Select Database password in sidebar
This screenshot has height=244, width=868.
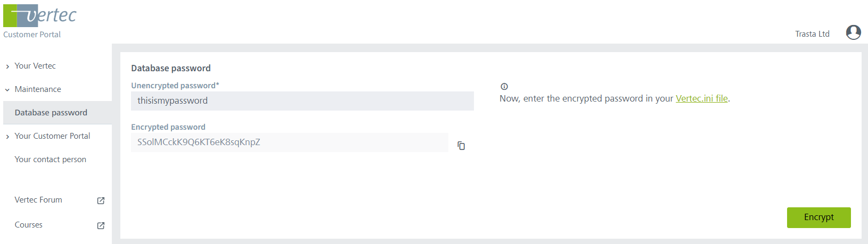(x=51, y=113)
